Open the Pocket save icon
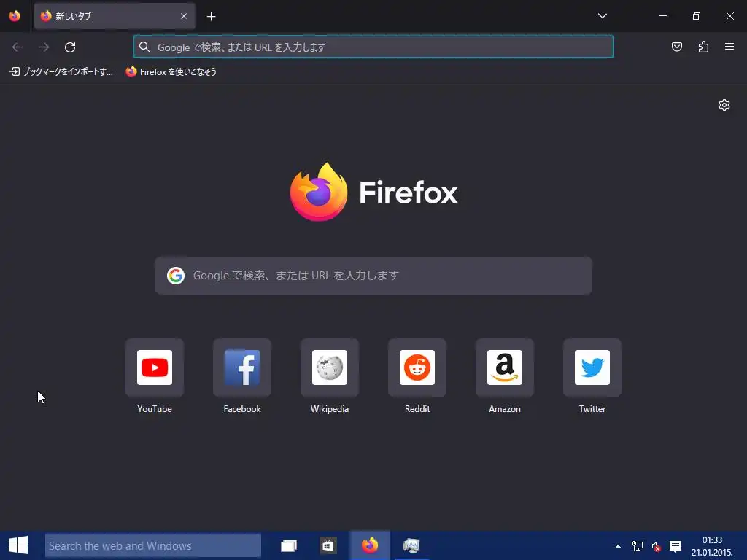 pos(676,47)
